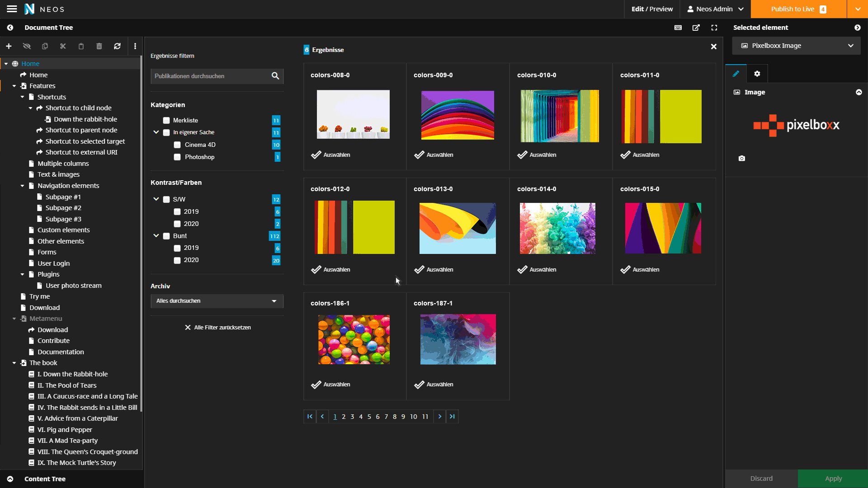The height and width of the screenshot is (488, 868).
Task: Open the settings gear tab in inspector
Action: point(757,74)
